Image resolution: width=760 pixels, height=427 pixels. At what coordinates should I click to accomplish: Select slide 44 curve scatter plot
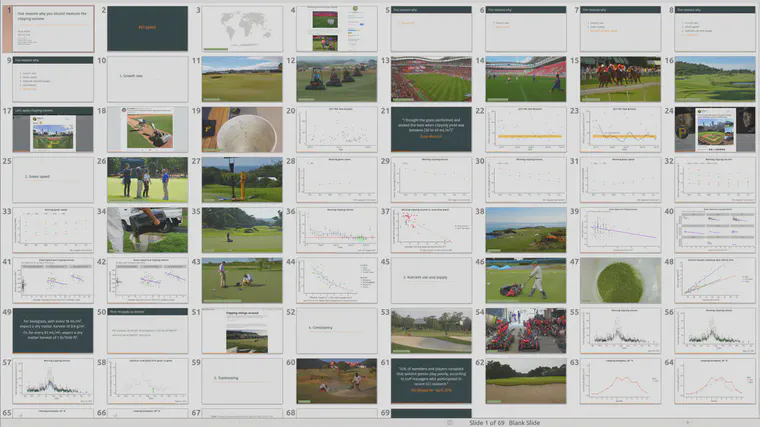click(336, 281)
